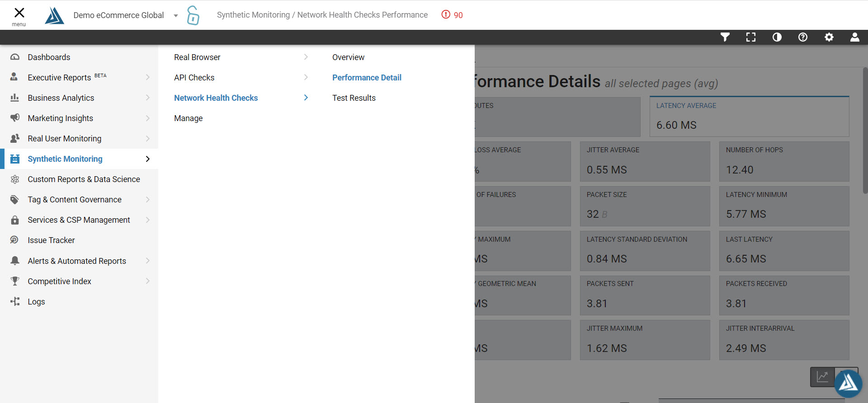Click the Synthetic Monitoring breadcrumb text
This screenshot has width=868, height=403.
(253, 15)
